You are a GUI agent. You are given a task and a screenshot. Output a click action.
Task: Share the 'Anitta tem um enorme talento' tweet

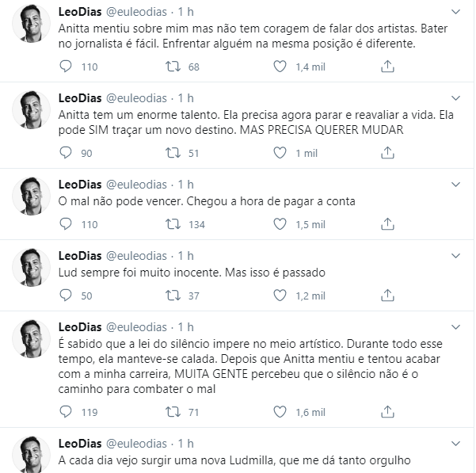(387, 153)
